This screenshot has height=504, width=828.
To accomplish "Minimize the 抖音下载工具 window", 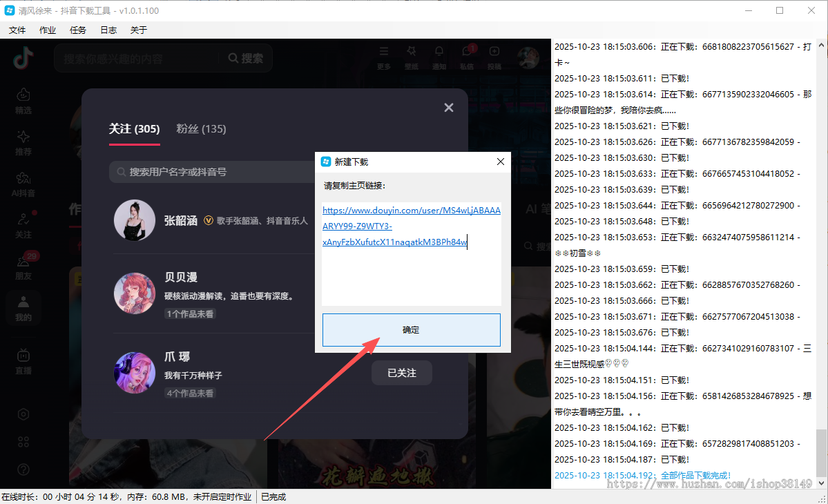I will click(x=749, y=10).
